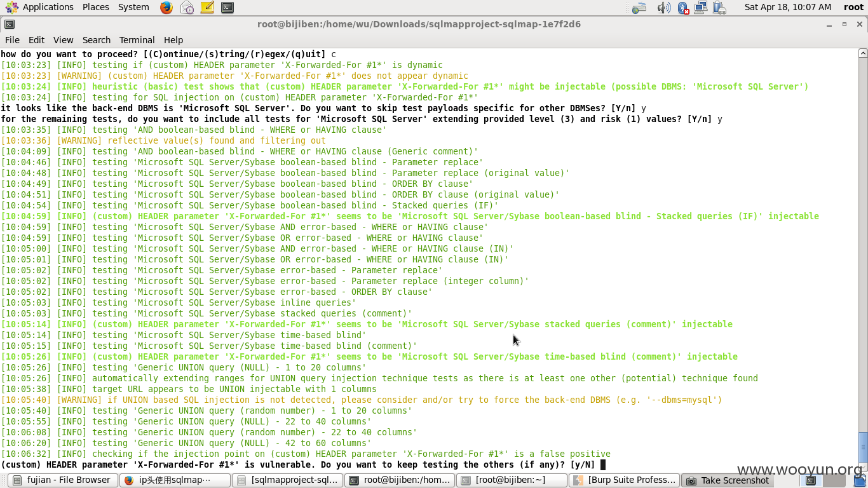Click the 'inline queries' test line
The width and height of the screenshot is (868, 488).
179,302
